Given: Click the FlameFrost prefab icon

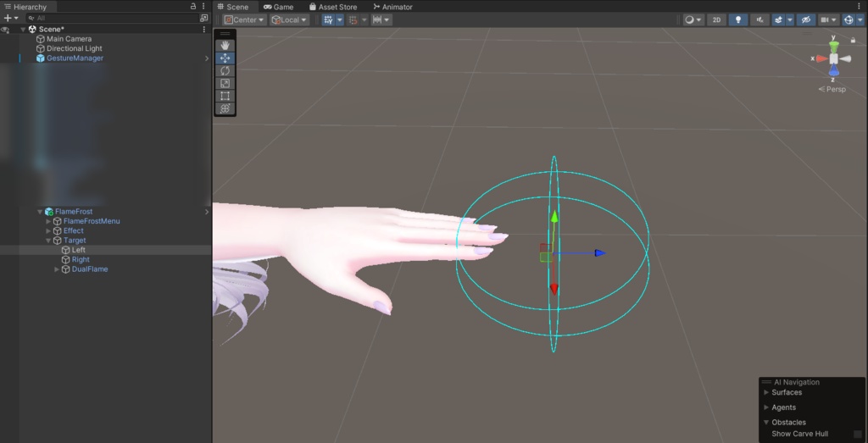Looking at the screenshot, I should point(48,211).
